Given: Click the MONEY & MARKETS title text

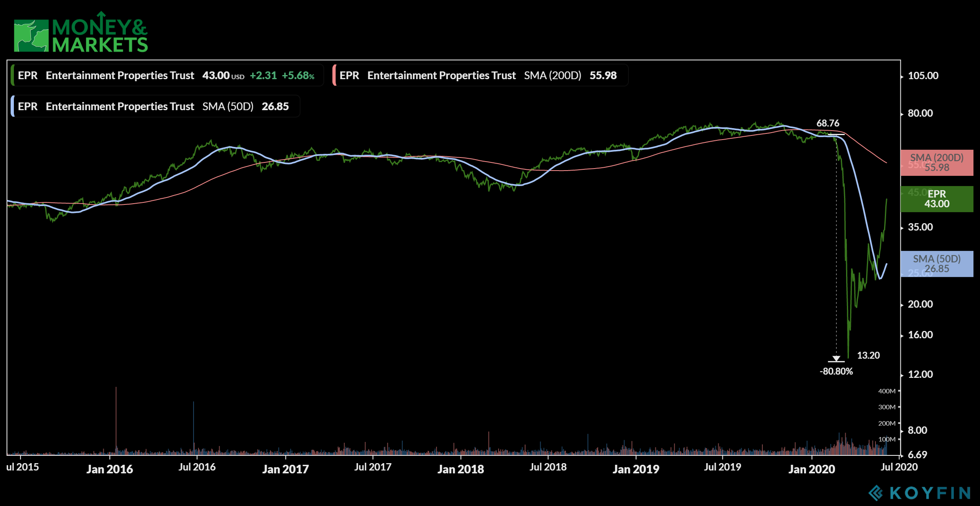Looking at the screenshot, I should [100, 33].
